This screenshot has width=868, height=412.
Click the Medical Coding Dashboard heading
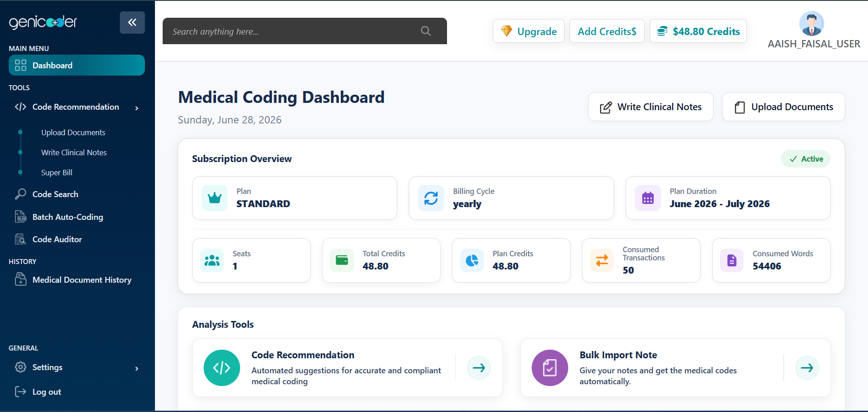pyautogui.click(x=281, y=97)
